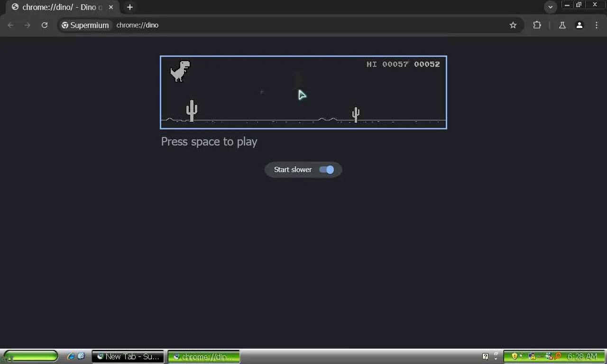Reload the dino page

coord(45,25)
